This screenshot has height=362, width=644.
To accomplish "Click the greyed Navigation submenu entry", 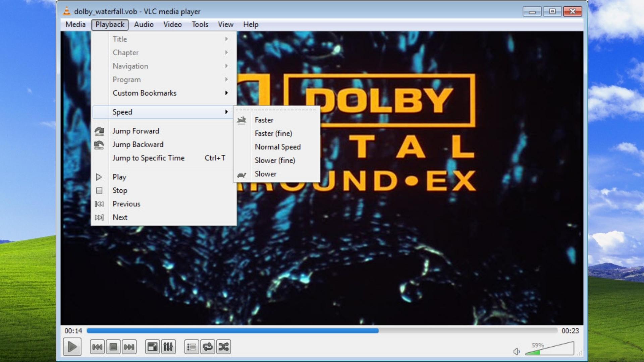I will pyautogui.click(x=164, y=66).
